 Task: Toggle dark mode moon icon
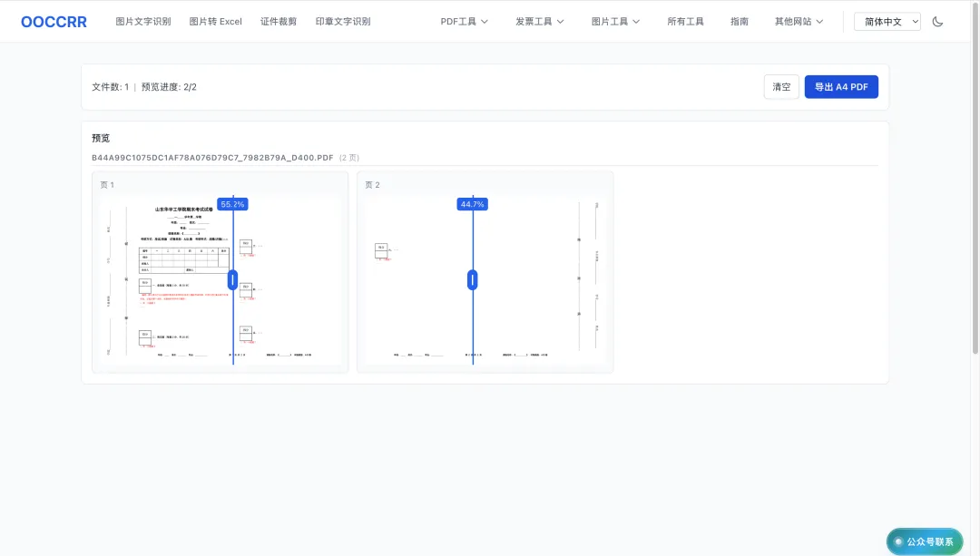pos(937,22)
